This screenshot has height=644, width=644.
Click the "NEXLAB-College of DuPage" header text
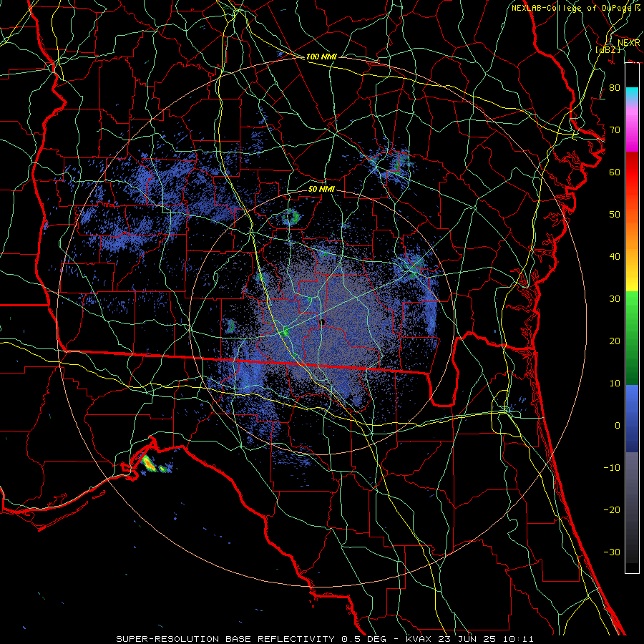[572, 8]
